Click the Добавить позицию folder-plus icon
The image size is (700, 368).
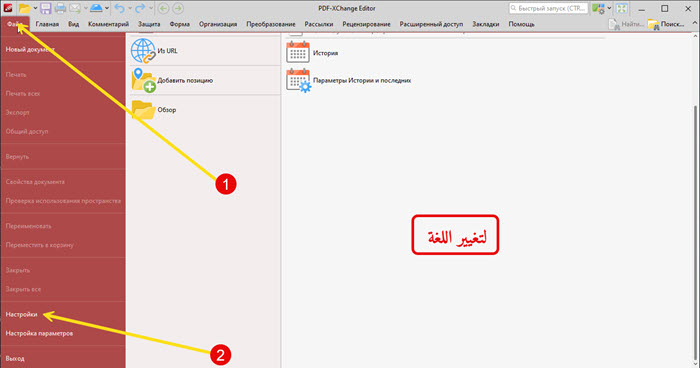tap(143, 80)
